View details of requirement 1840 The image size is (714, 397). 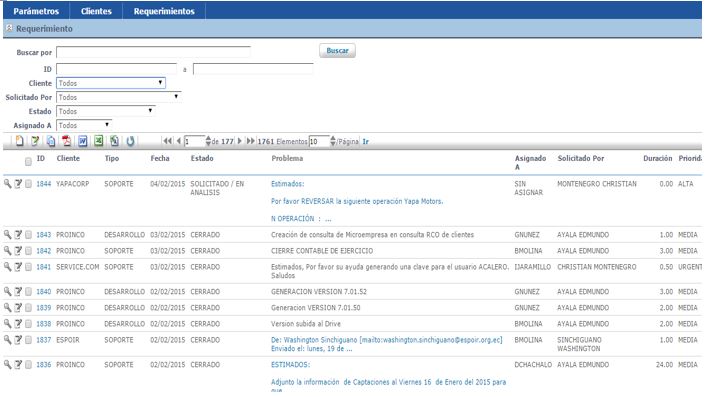tap(7, 291)
